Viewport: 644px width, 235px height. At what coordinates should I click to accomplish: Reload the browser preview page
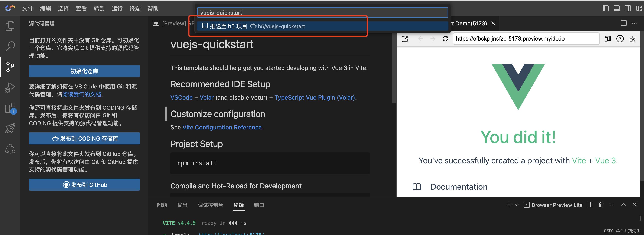[445, 39]
